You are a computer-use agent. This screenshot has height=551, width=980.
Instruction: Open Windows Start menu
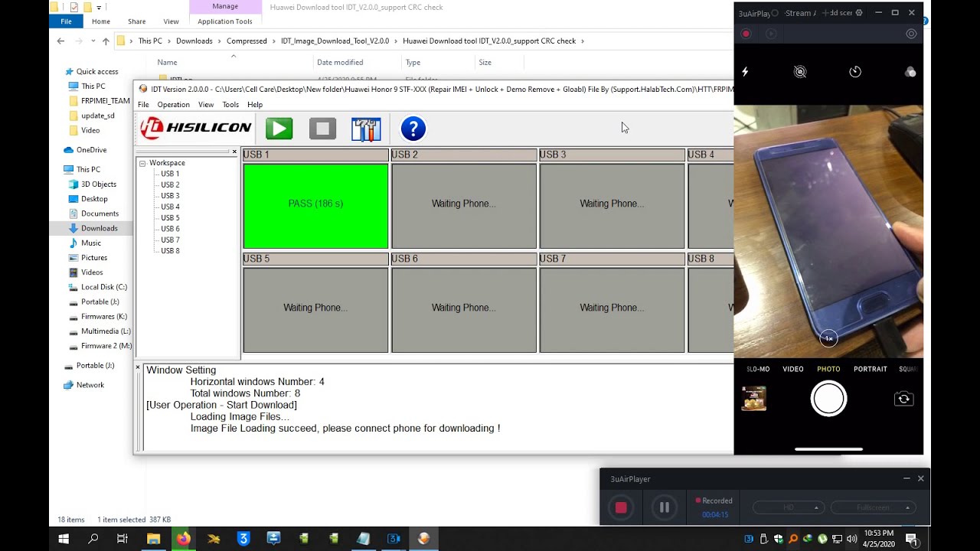(64, 539)
